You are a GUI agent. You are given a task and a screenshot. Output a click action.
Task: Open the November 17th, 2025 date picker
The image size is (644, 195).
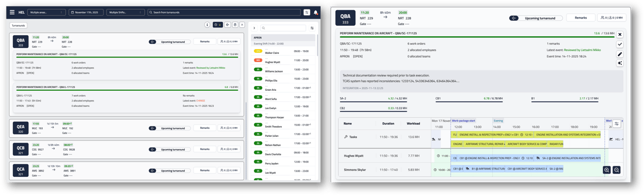coord(86,12)
